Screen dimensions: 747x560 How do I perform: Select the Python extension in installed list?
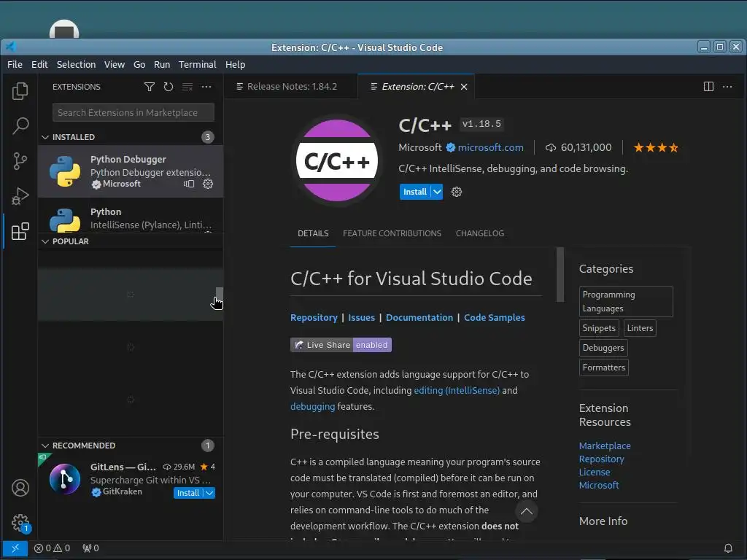[131, 217]
